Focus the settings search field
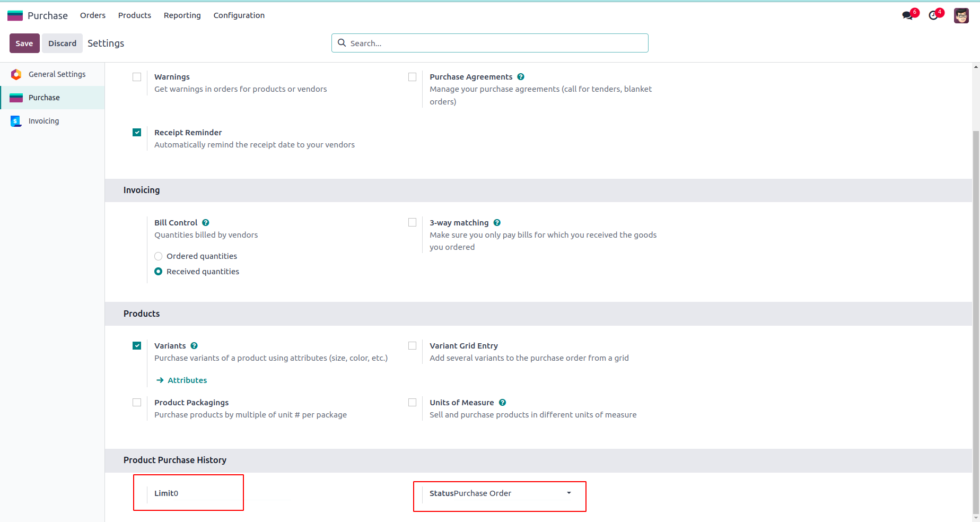 [490, 43]
